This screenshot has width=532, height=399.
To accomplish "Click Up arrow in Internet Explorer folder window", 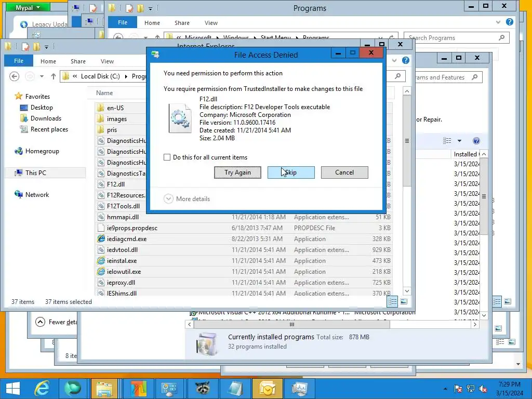I will pos(54,76).
